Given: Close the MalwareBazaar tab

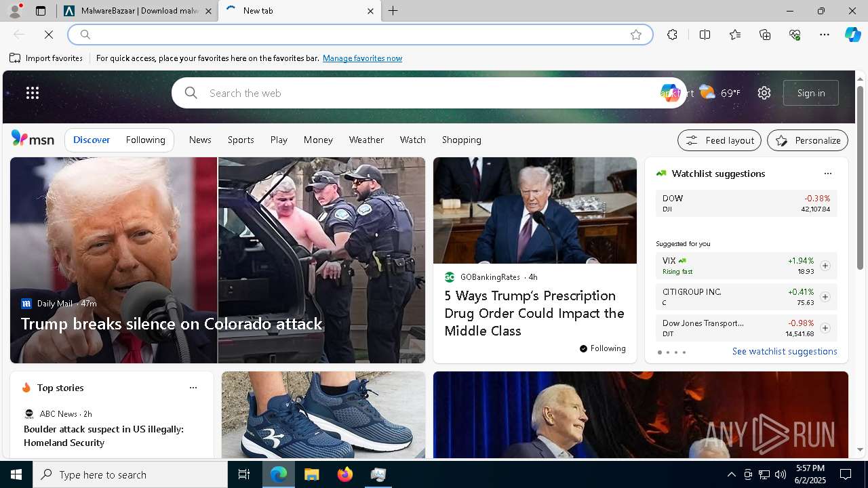Looking at the screenshot, I should tap(208, 11).
